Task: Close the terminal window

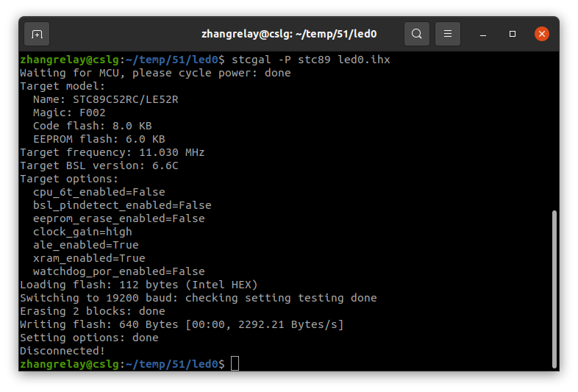Action: click(x=542, y=34)
